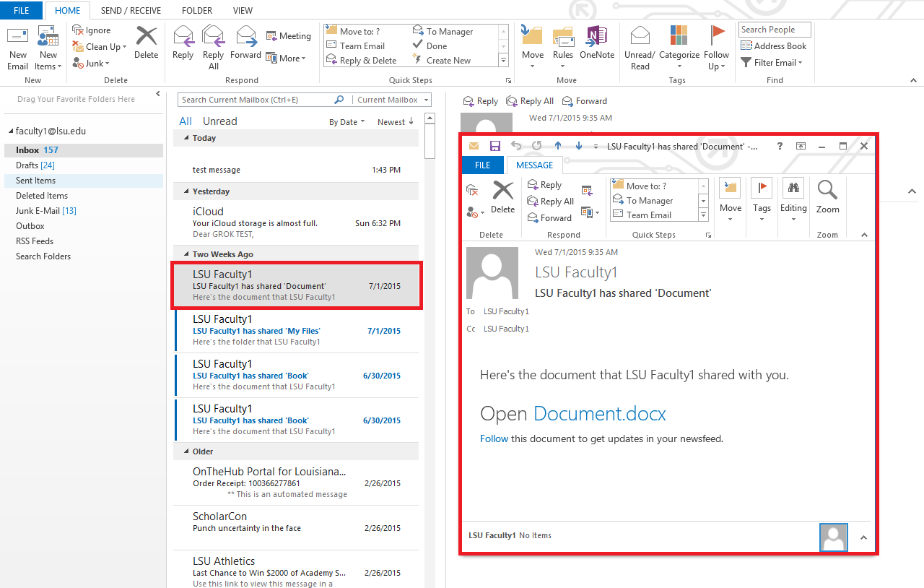
Task: Open the Address Book
Action: (x=774, y=46)
